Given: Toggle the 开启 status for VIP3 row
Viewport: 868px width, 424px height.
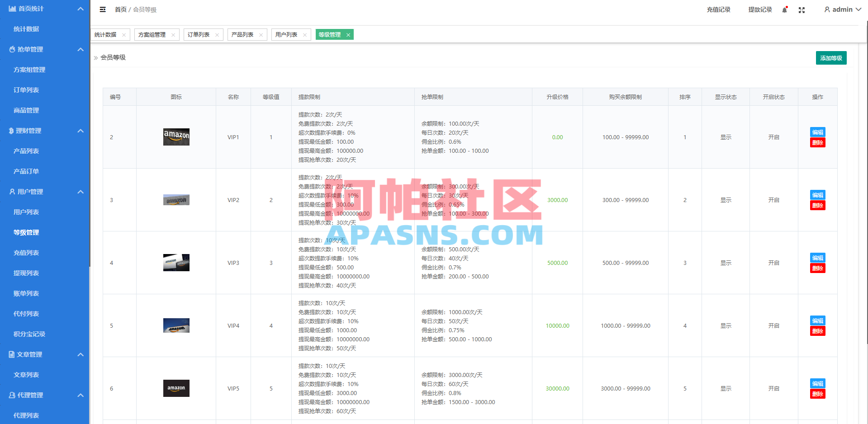Looking at the screenshot, I should coord(773,263).
